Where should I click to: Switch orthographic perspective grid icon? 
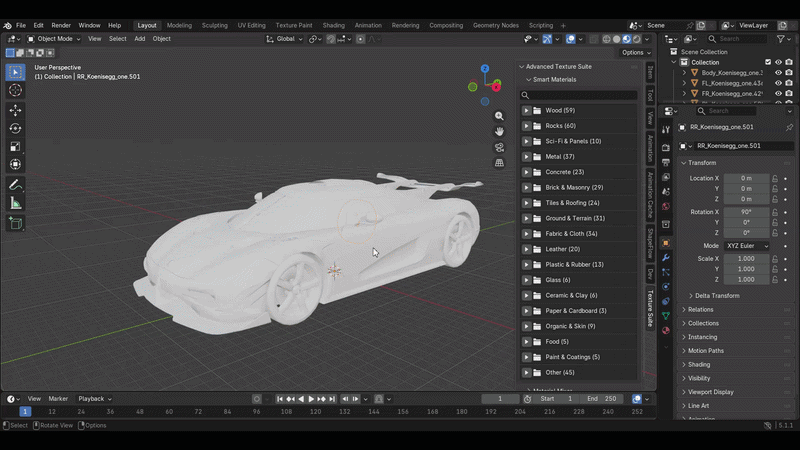point(499,163)
